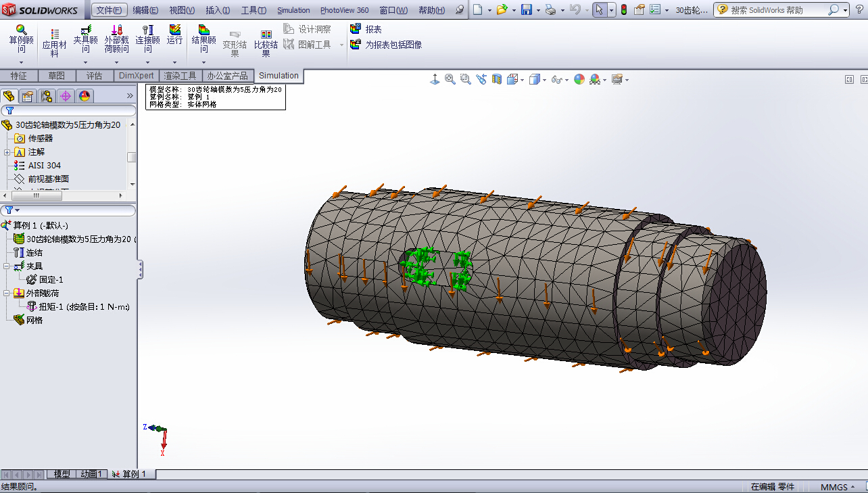This screenshot has width=868, height=493.
Task: Open the 编辑(E) menu
Action: point(145,10)
